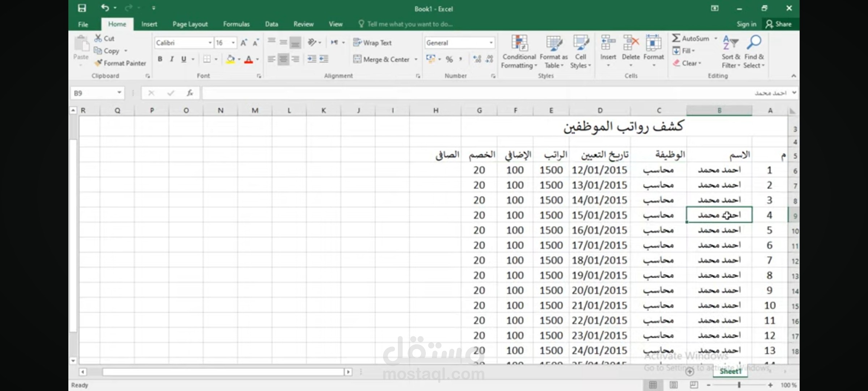Image resolution: width=868 pixels, height=391 pixels.
Task: Click the Insert cells icon
Action: click(x=608, y=43)
